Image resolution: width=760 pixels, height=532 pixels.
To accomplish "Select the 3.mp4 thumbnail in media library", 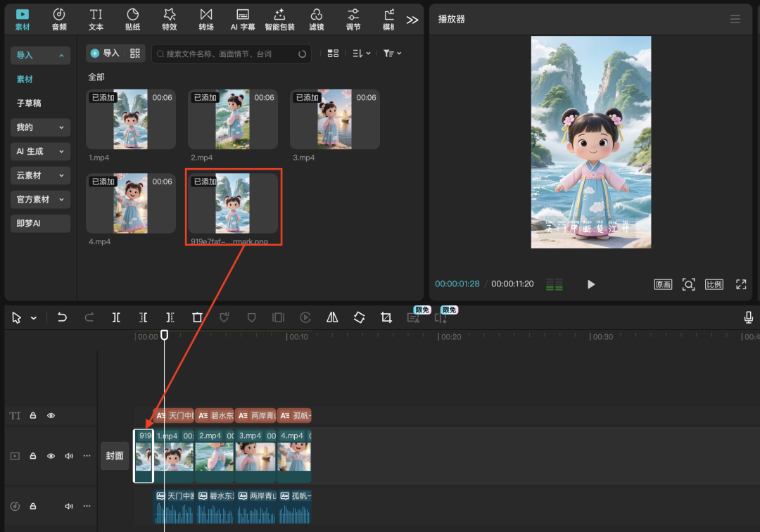I will pyautogui.click(x=334, y=119).
